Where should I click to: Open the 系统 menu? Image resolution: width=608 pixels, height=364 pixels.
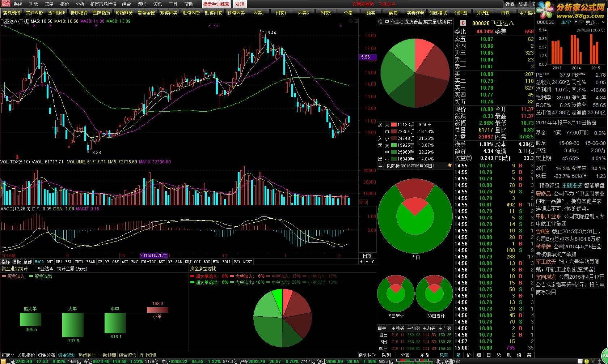click(18, 4)
